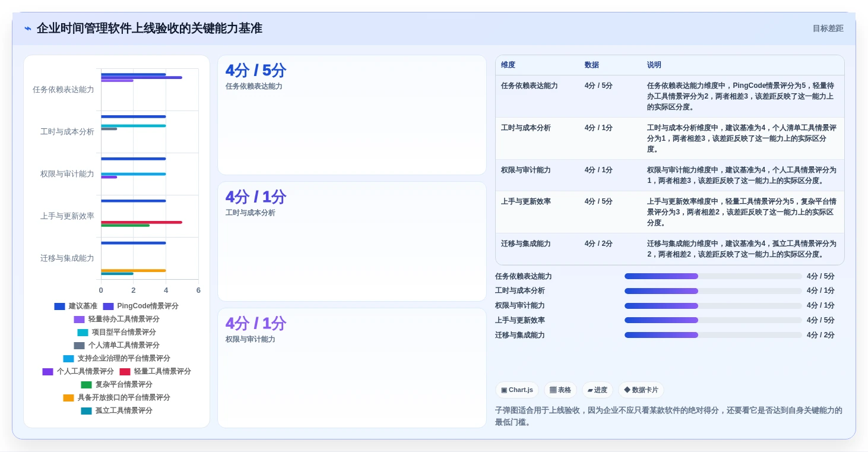Click progress bar for 工时与成本分析

[713, 291]
